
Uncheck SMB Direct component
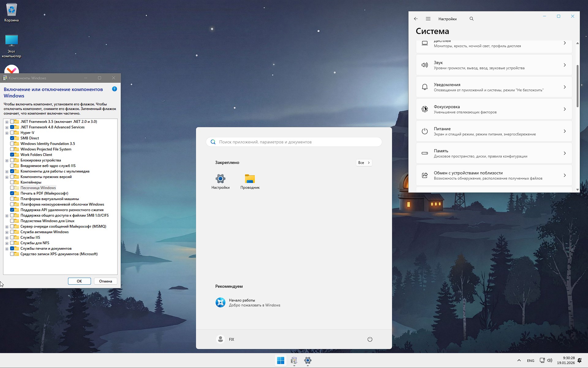pos(12,138)
